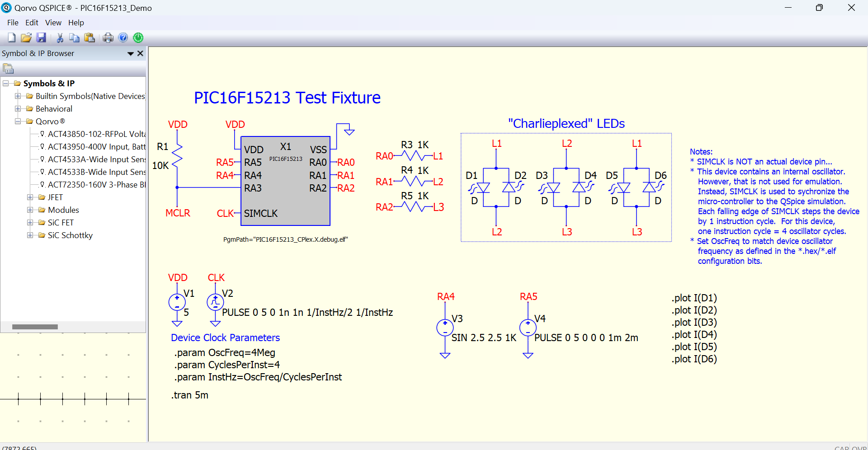
Task: Click the Qorvo QSPICE title bar logo
Action: click(x=6, y=8)
